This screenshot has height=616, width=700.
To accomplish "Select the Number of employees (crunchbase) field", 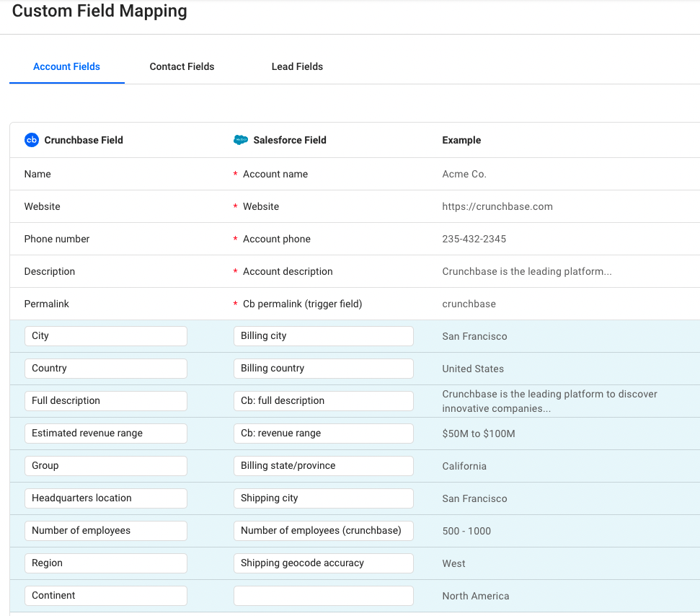I will pos(323,531).
